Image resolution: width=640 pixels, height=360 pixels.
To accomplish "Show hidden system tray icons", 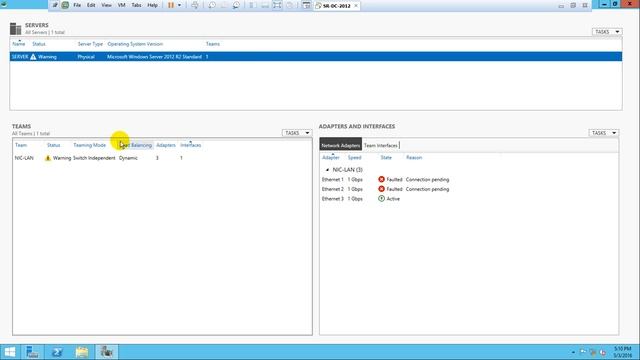I will coord(573,352).
